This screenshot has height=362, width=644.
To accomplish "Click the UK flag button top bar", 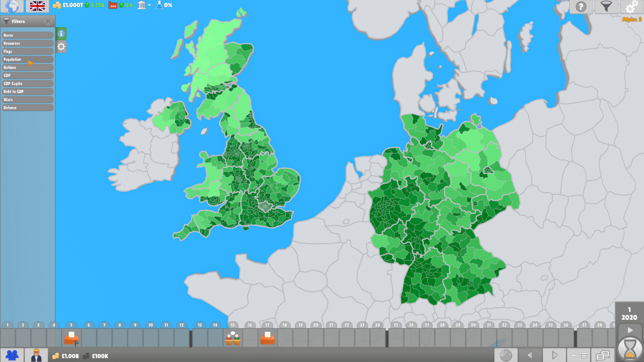I will [x=38, y=5].
